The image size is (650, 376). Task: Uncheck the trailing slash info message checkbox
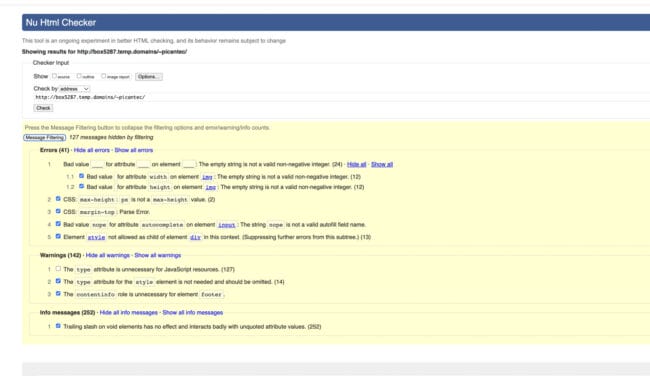point(58,325)
